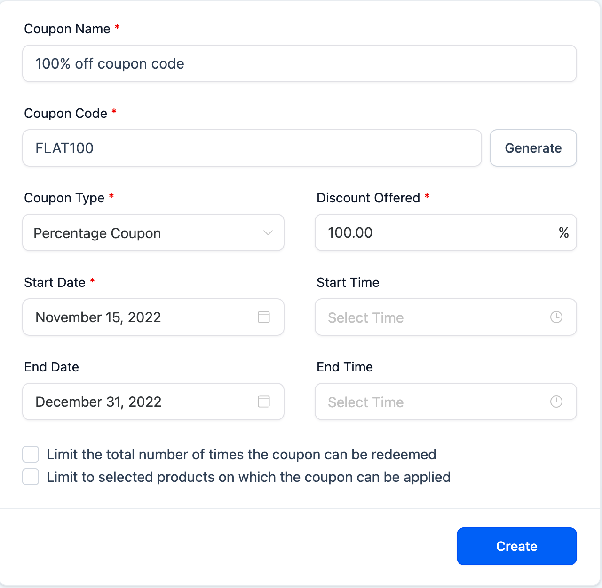
Task: Edit the 100.00 discount offered value
Action: pos(446,233)
